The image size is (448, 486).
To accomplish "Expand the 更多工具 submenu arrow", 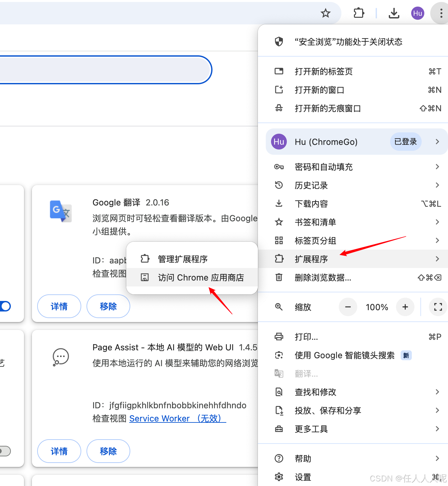I will tap(437, 429).
